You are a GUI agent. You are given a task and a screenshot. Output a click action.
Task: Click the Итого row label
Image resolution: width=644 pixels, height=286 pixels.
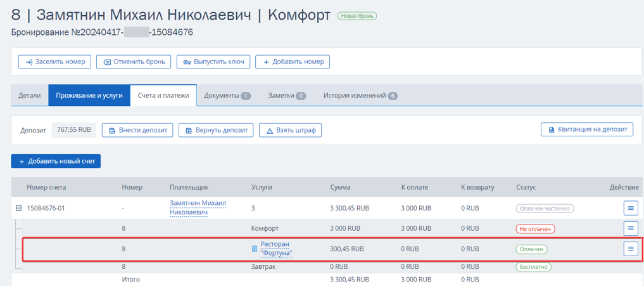click(x=131, y=280)
